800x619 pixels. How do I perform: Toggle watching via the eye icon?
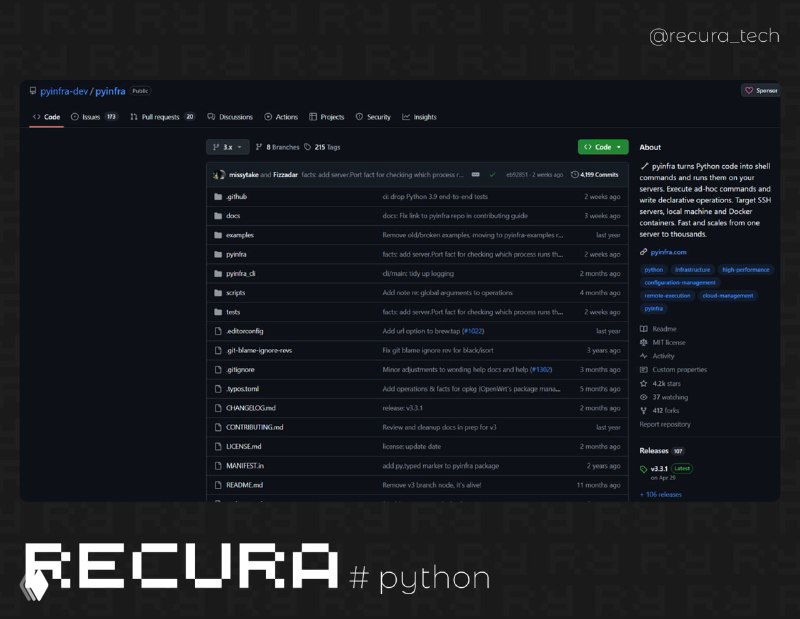tap(643, 397)
